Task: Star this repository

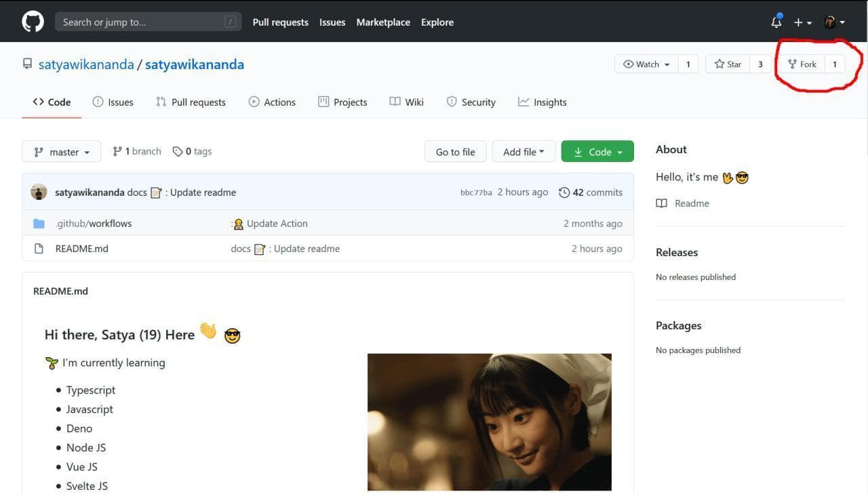Action: point(728,64)
